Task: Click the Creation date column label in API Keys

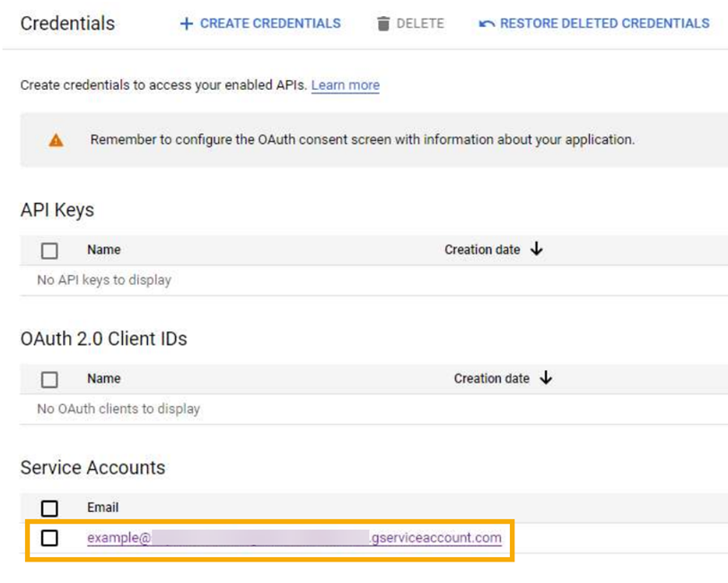Action: [482, 250]
